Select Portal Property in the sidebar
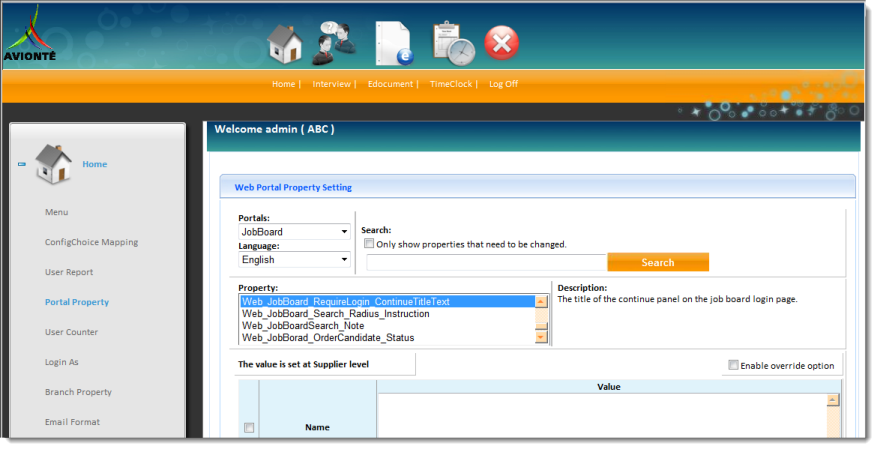Viewport: 877px width, 449px height. click(77, 302)
